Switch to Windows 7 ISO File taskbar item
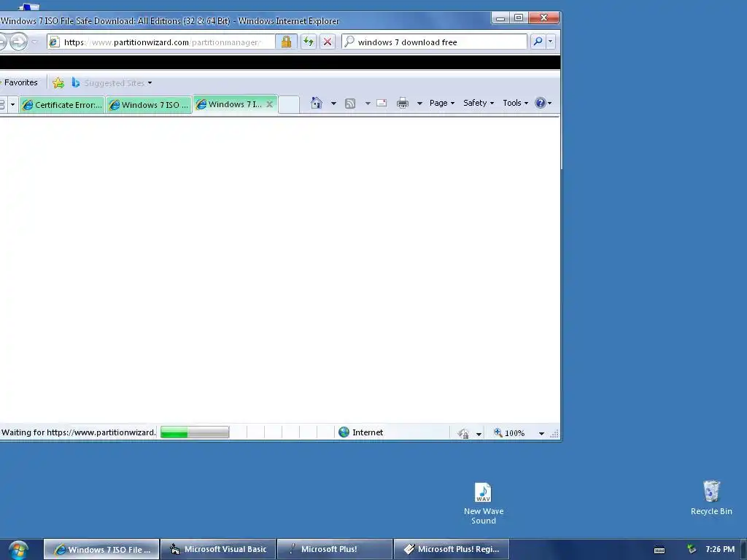The width and height of the screenshot is (747, 560). tap(101, 550)
